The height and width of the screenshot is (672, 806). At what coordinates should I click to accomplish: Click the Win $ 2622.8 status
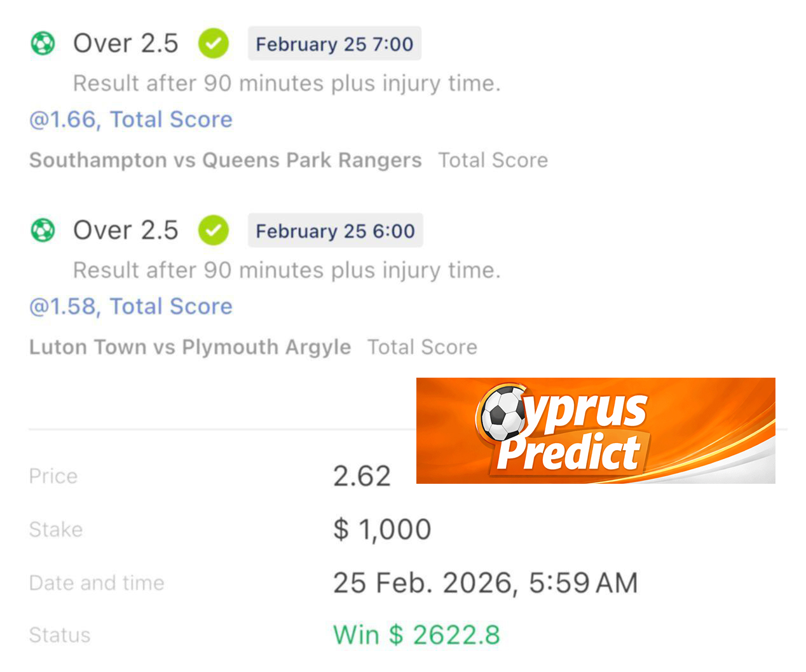pos(416,635)
